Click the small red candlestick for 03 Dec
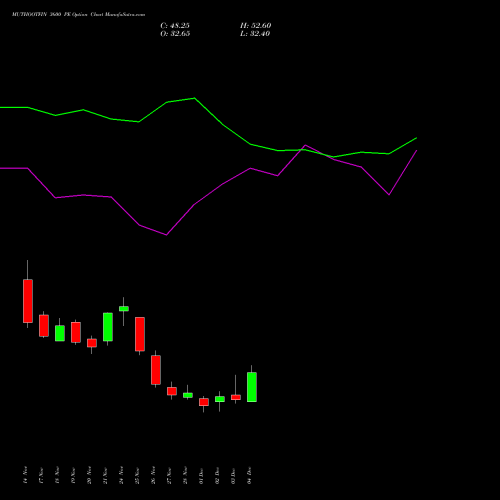500x500 pixels. click(x=236, y=397)
